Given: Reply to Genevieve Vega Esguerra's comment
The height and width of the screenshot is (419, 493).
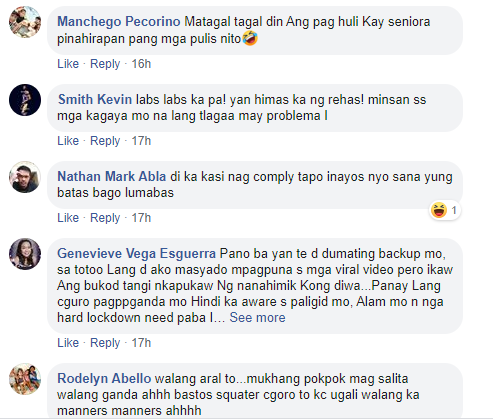Looking at the screenshot, I should [x=105, y=343].
